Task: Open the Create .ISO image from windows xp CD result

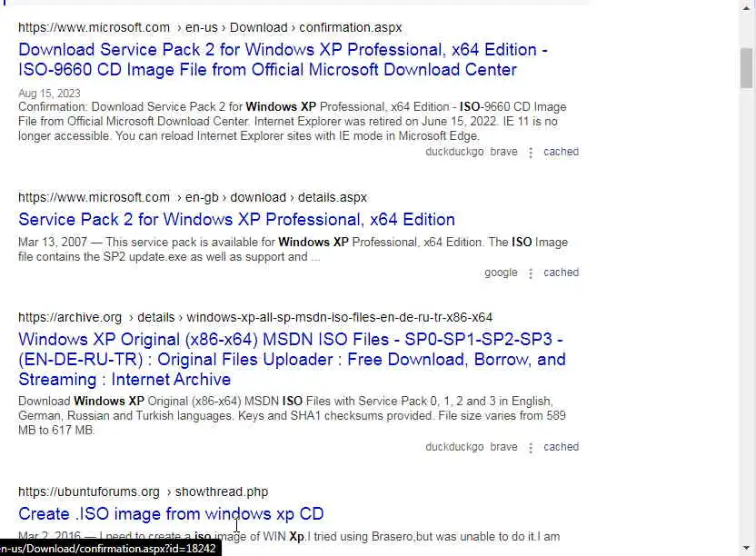Action: pyautogui.click(x=171, y=514)
